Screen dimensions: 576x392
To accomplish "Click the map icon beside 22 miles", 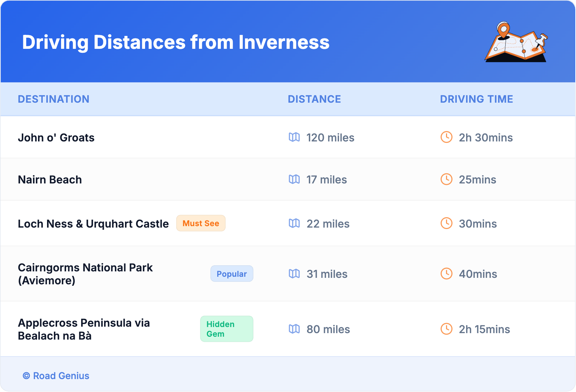I will [x=294, y=223].
